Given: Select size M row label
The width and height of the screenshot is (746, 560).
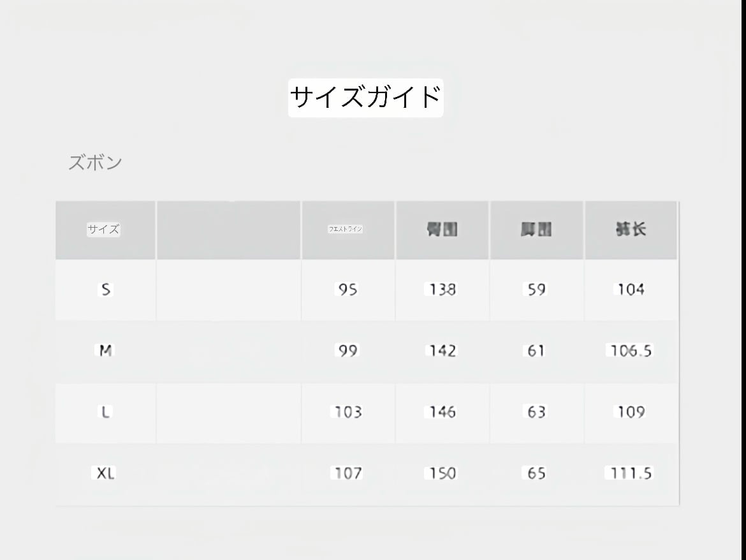Looking at the screenshot, I should coord(106,350).
